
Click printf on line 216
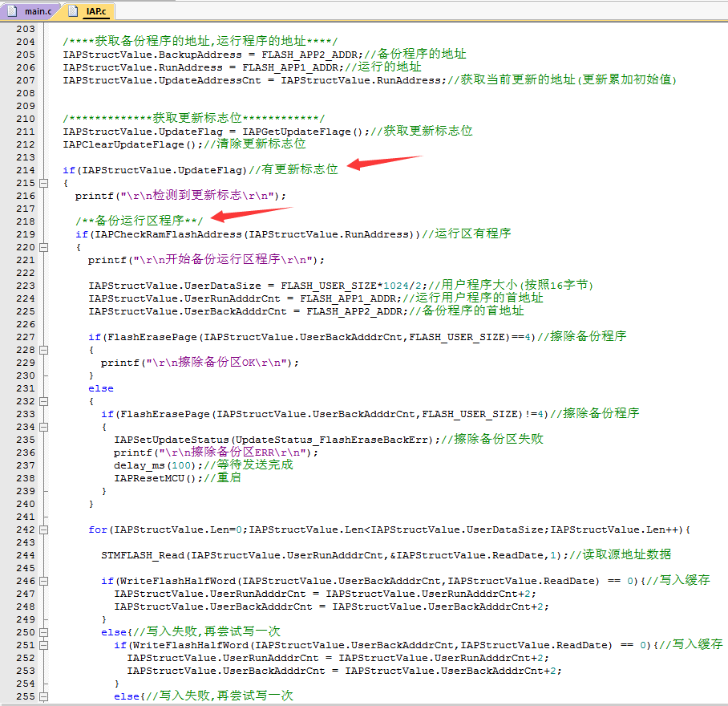(95, 196)
